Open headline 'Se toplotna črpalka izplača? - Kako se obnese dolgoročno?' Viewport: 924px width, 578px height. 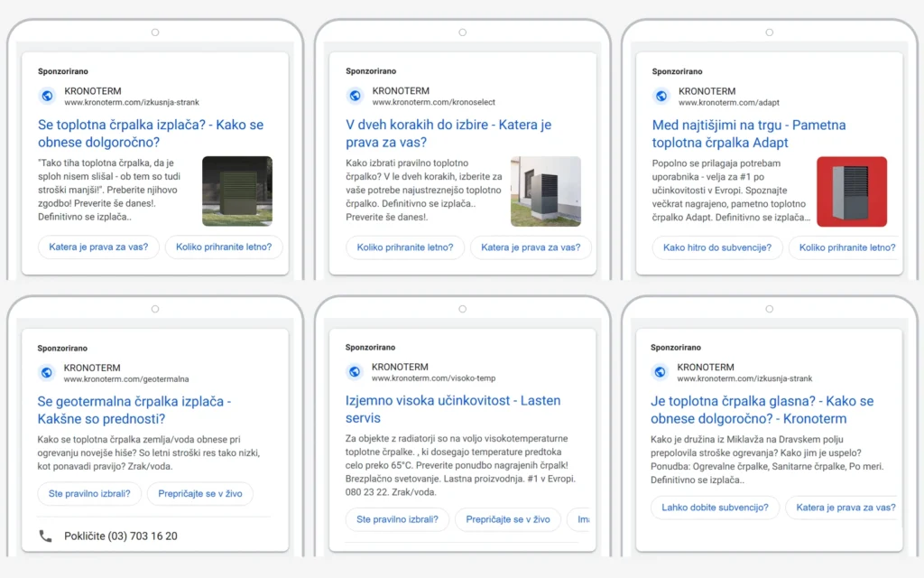click(151, 134)
